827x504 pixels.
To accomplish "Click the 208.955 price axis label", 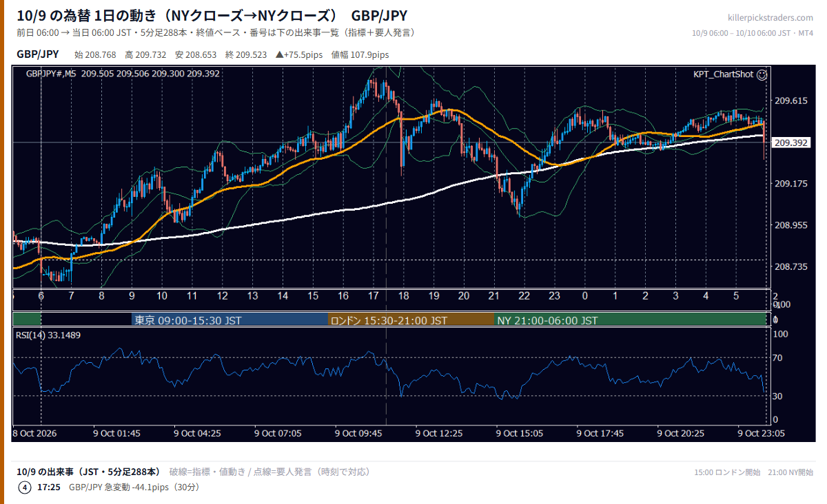I will (790, 225).
